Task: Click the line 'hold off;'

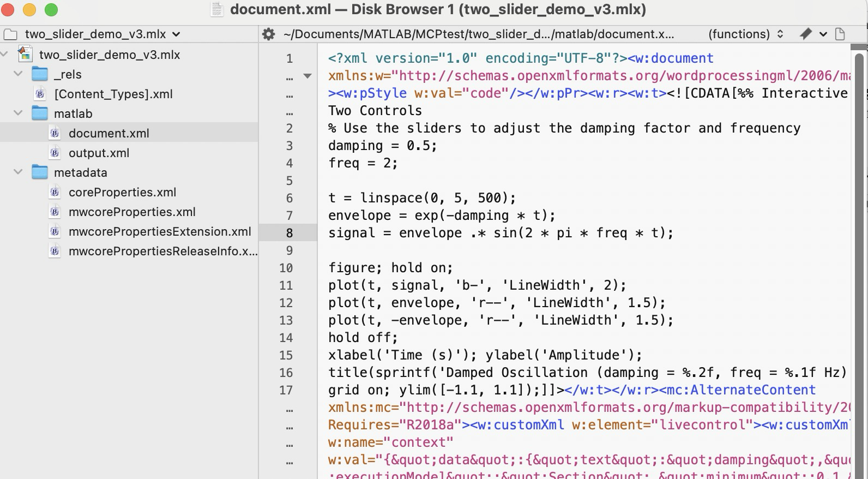Action: tap(363, 338)
